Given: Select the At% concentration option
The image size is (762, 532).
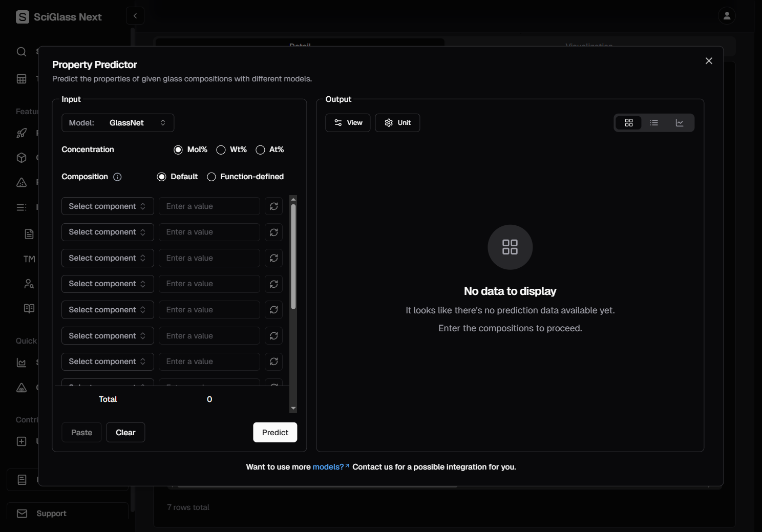Looking at the screenshot, I should click(261, 150).
